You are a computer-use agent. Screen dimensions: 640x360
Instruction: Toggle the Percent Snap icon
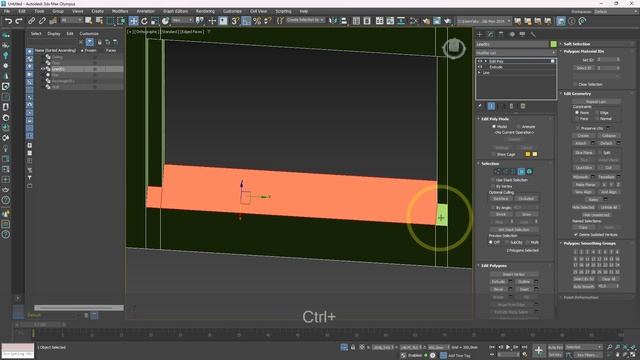click(x=257, y=21)
